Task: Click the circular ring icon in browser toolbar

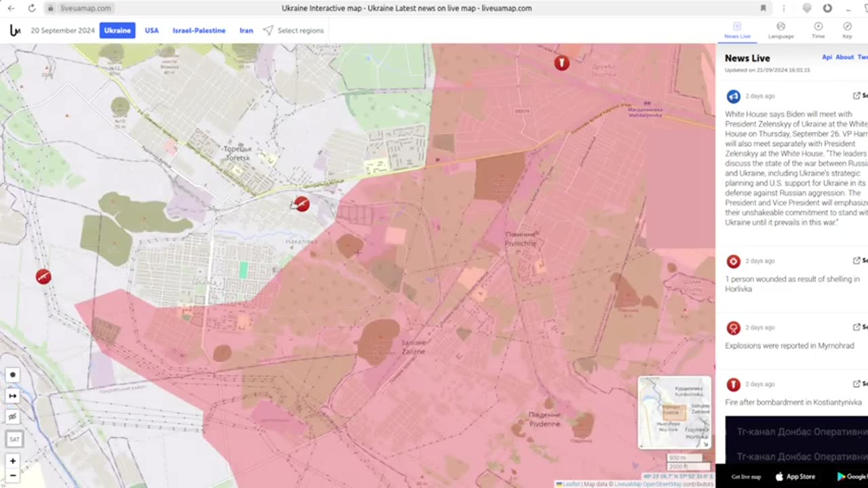Action: [827, 8]
